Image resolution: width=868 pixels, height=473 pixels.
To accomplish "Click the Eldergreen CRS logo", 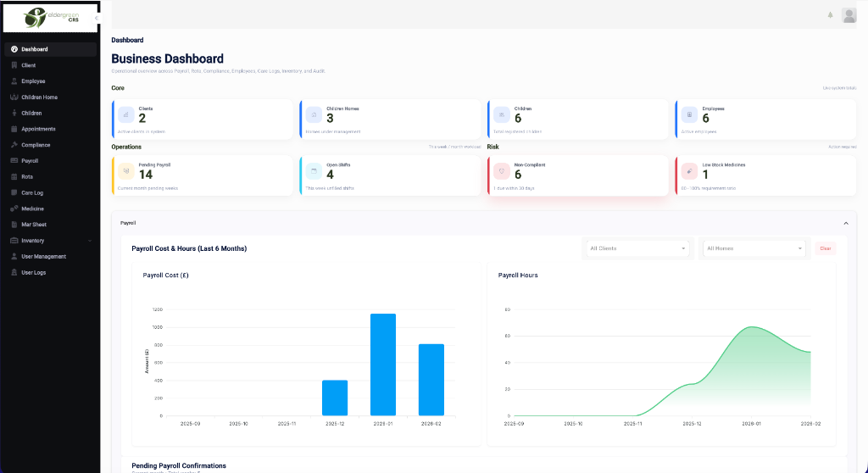I will [x=51, y=17].
